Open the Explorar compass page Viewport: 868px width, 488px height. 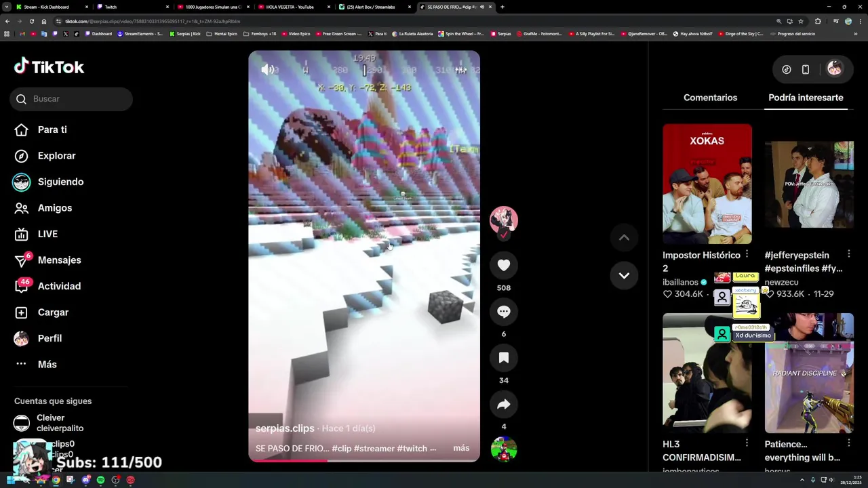click(45, 156)
